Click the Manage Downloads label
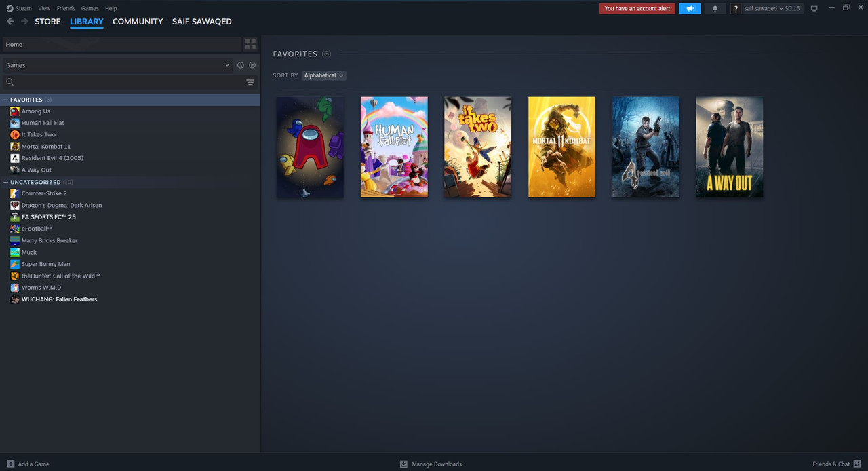868x471 pixels. (437, 464)
